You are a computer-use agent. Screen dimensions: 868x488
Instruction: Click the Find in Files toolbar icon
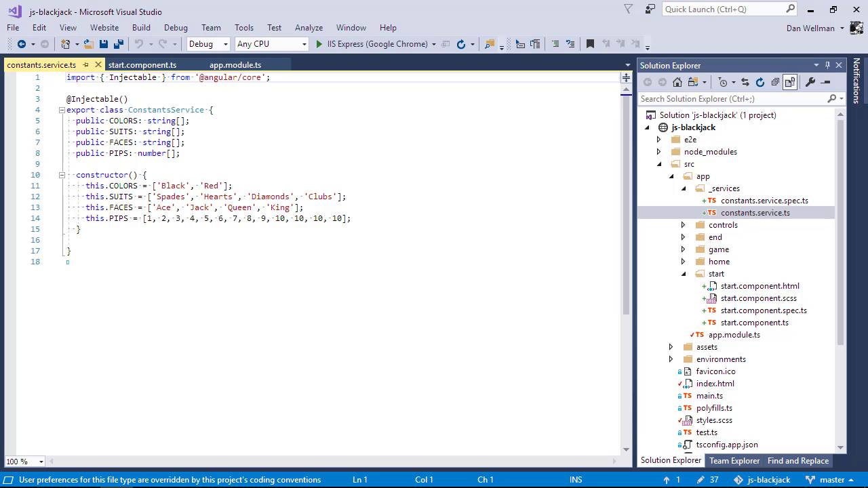pyautogui.click(x=489, y=44)
